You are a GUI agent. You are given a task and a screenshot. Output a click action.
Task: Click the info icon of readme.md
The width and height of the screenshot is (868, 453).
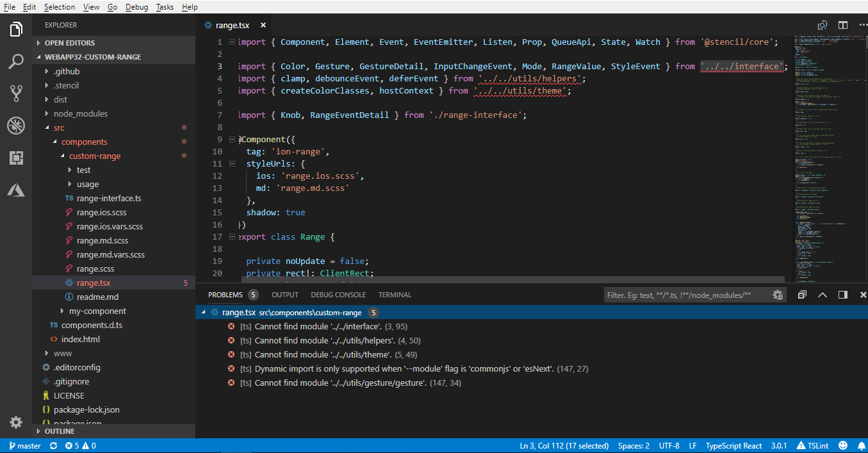[x=69, y=297]
